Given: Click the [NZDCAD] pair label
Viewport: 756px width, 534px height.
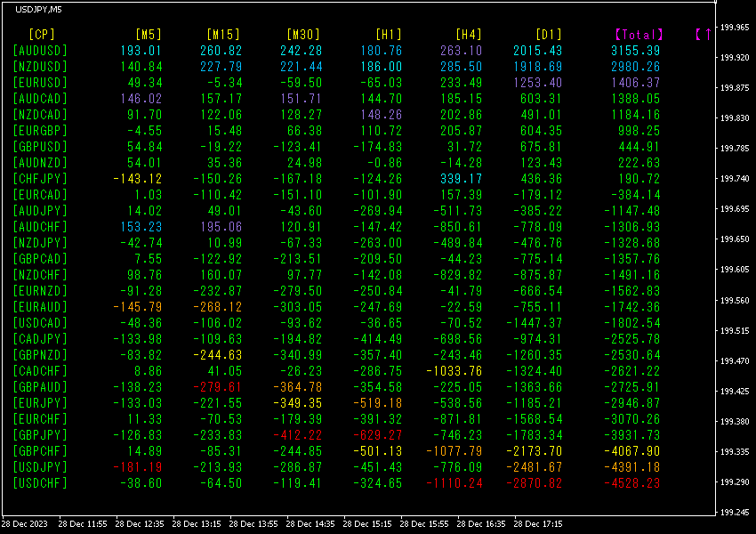Looking at the screenshot, I should pyautogui.click(x=40, y=115).
